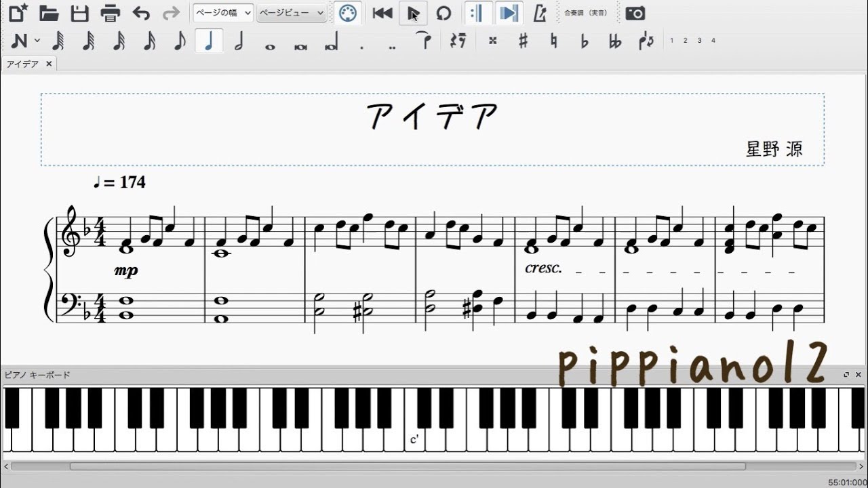The image size is (868, 488).
Task: Redo the last undone action
Action: coord(171,13)
